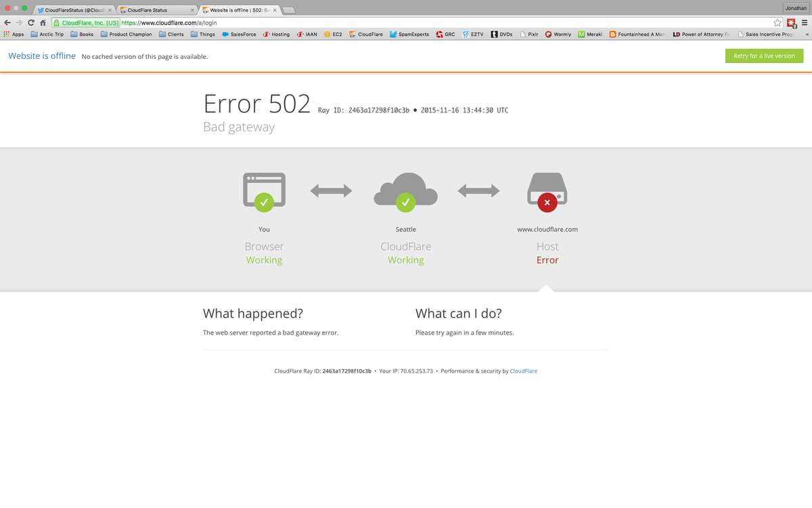Screen dimensions: 812x508
Task: Open the Wormly bookmark
Action: (558, 34)
